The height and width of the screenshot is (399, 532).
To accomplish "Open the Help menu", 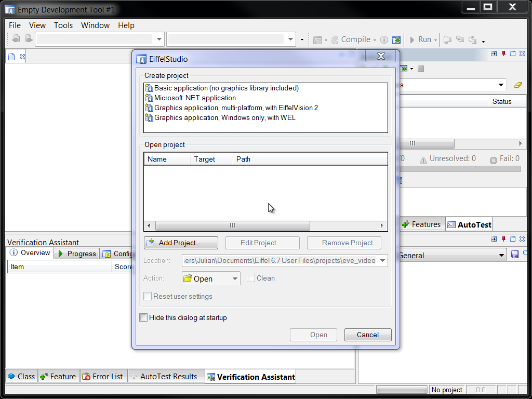I will pos(126,25).
